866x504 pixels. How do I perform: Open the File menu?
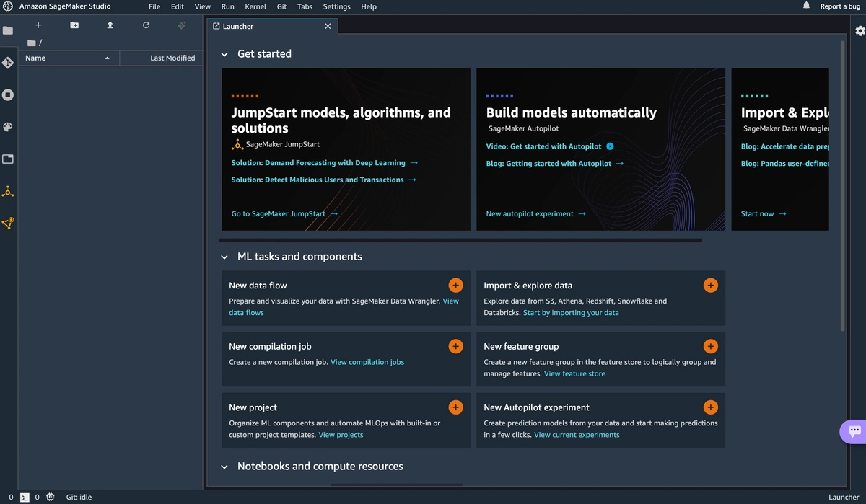pos(154,6)
